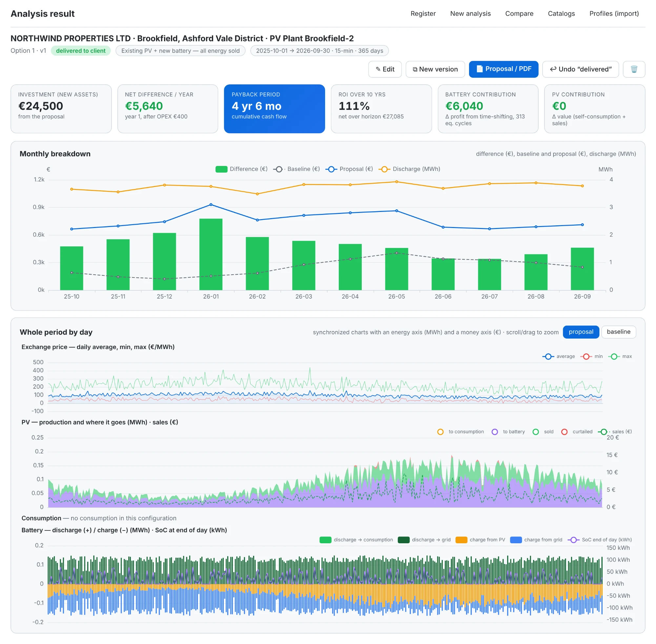
Task: Toggle the Difference (€) legend series
Action: coord(241,169)
